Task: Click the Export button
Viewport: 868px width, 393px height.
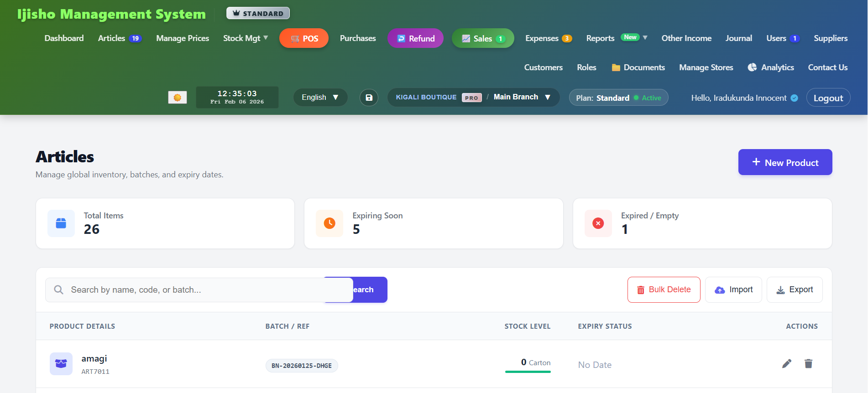Action: 795,290
